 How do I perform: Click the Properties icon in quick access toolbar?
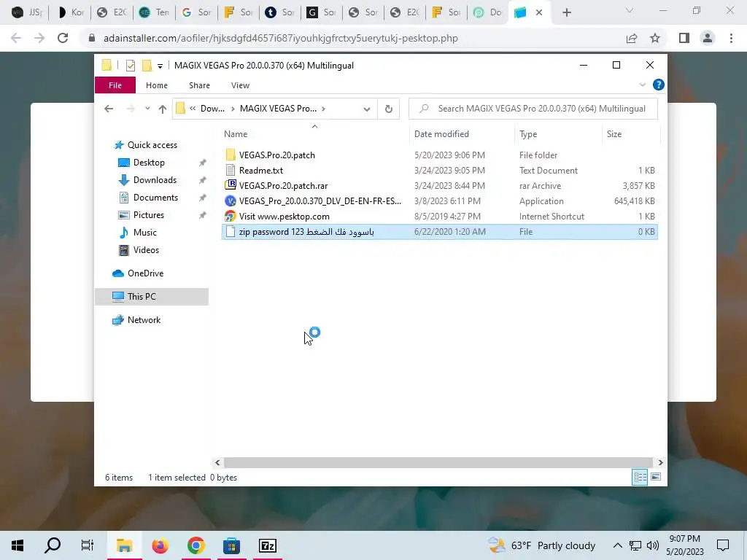click(131, 66)
